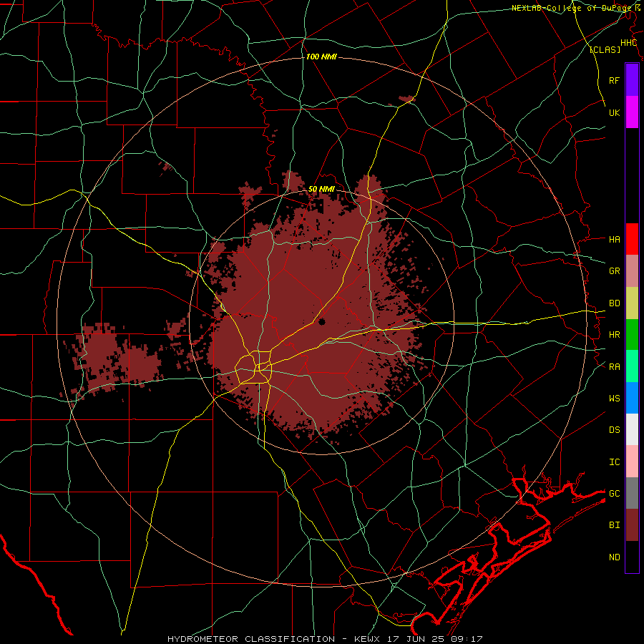This screenshot has width=644, height=644.
Task: Click the 50 NMI range ring label
Action: (x=321, y=189)
